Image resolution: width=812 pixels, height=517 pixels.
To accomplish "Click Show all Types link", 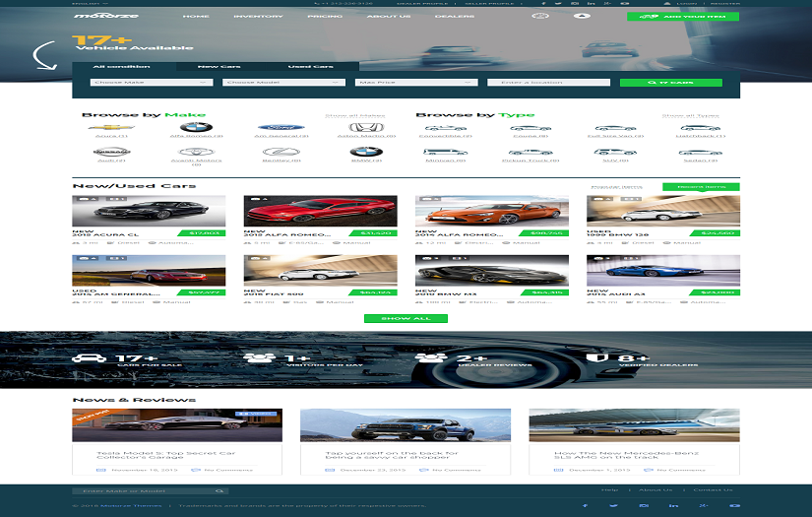I will [690, 115].
